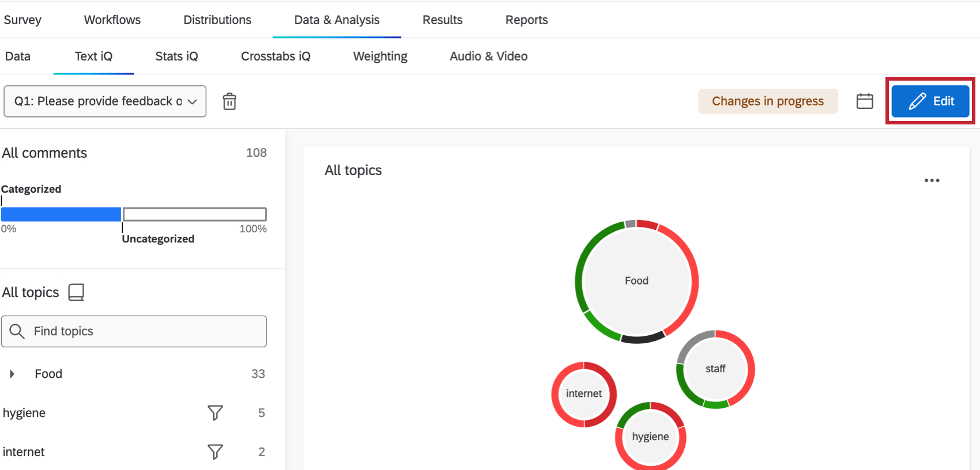Click the search magnifier icon
Image resolution: width=980 pixels, height=470 pixels.
(x=17, y=331)
